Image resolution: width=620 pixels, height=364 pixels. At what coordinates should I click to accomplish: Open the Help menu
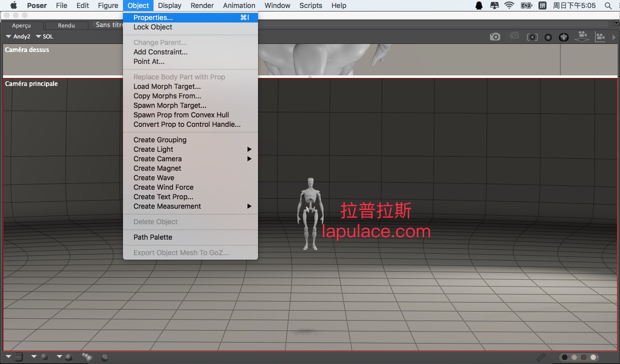(339, 5)
